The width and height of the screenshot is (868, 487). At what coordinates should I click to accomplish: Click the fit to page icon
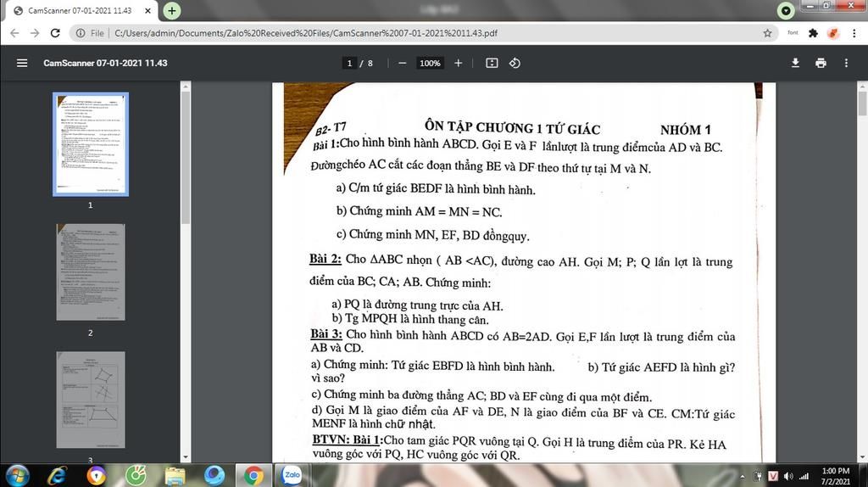(492, 63)
